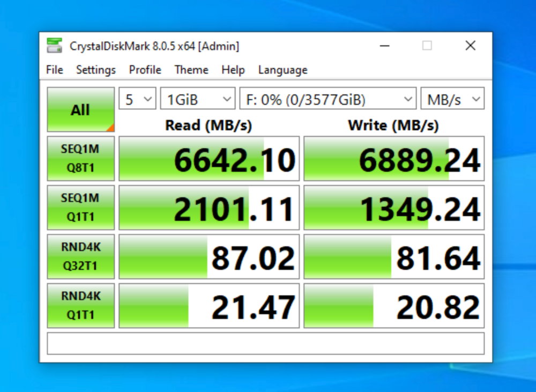536x392 pixels.
Task: Click the empty comment field at bottom
Action: point(266,343)
